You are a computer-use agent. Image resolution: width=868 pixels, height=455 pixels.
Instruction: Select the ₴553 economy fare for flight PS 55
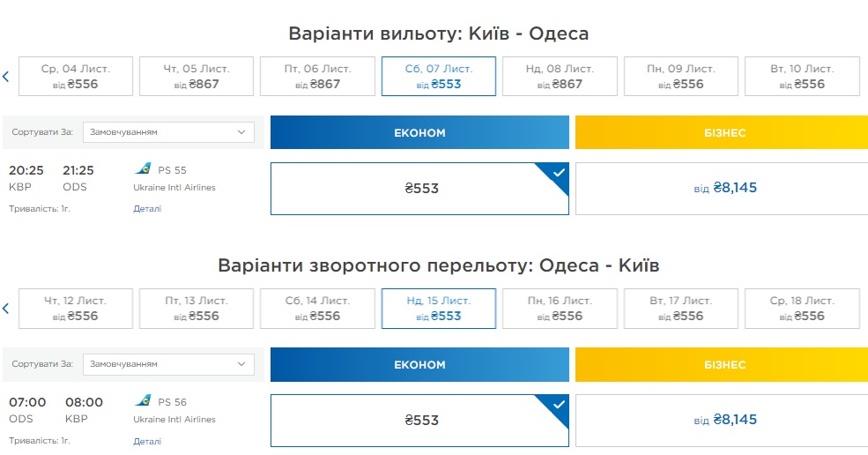(x=419, y=189)
